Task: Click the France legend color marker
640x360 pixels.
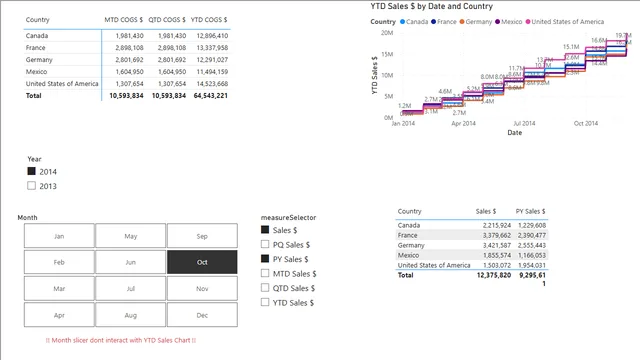Action: [x=433, y=22]
